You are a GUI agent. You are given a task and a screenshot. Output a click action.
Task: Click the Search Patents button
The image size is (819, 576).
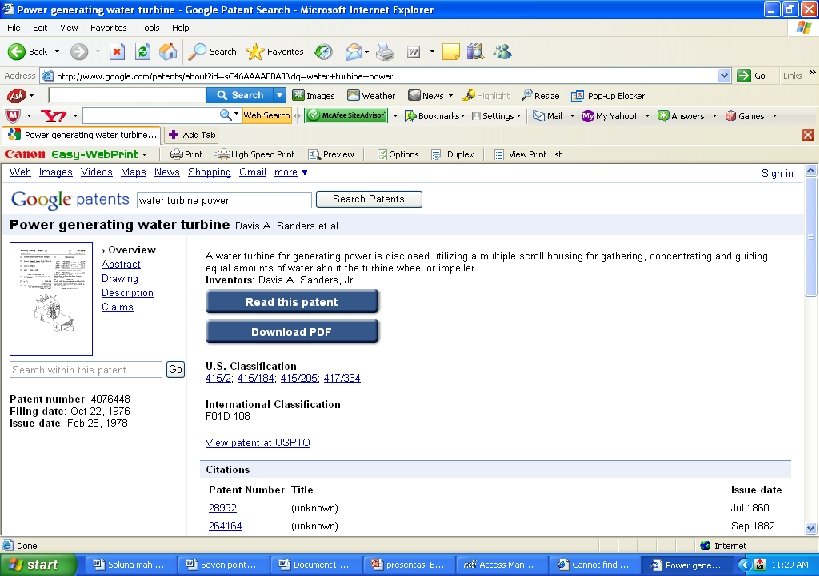pos(369,199)
